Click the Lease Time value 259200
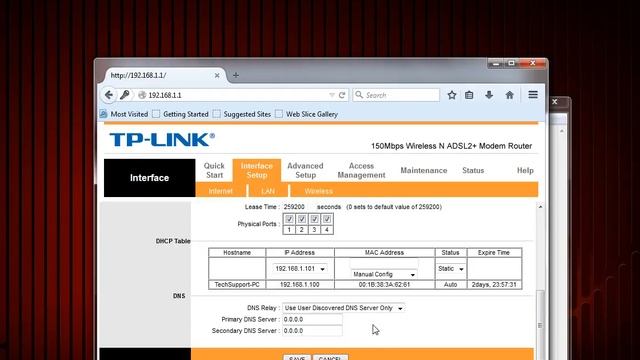The image size is (640, 360). click(x=294, y=207)
